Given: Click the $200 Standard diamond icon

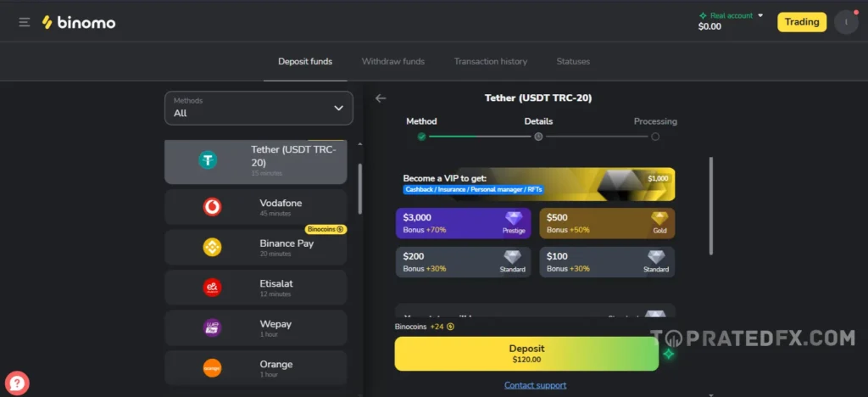Looking at the screenshot, I should tap(512, 257).
